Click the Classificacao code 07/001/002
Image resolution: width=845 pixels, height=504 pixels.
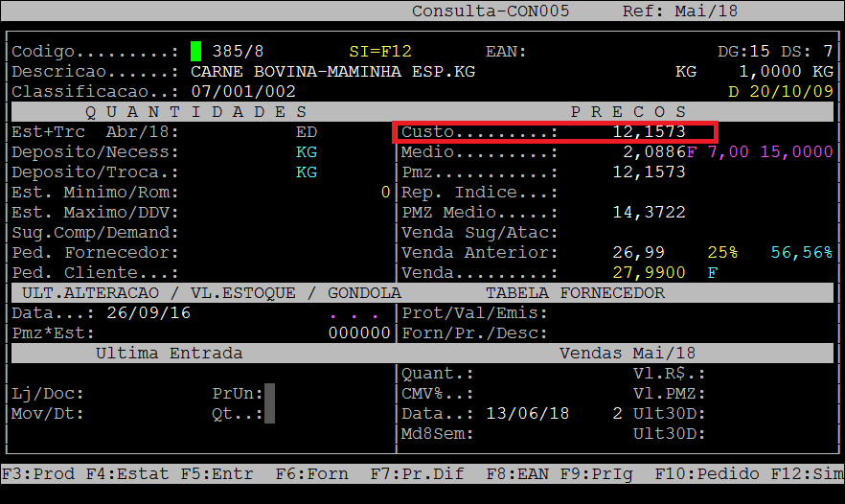coord(243,92)
